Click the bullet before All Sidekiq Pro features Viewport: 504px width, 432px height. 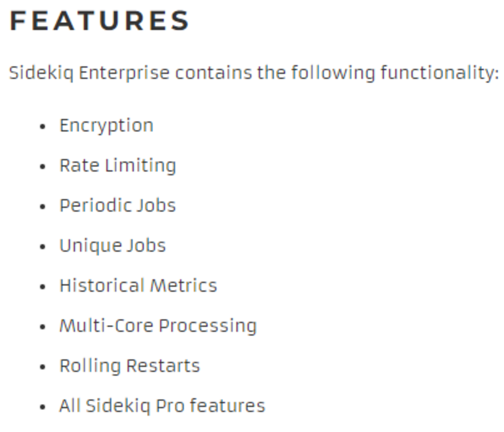pyautogui.click(x=43, y=407)
